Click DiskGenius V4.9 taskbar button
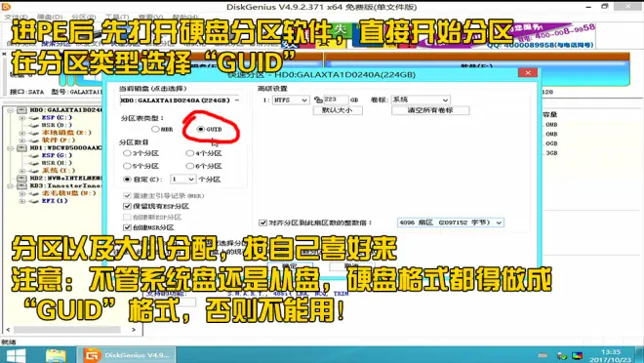 coord(127,355)
